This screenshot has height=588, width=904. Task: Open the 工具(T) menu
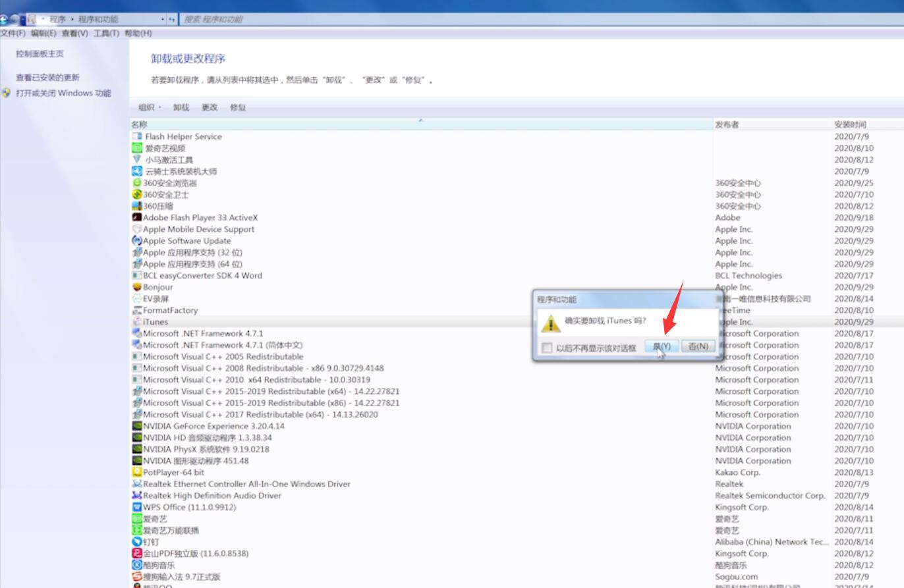coord(106,33)
